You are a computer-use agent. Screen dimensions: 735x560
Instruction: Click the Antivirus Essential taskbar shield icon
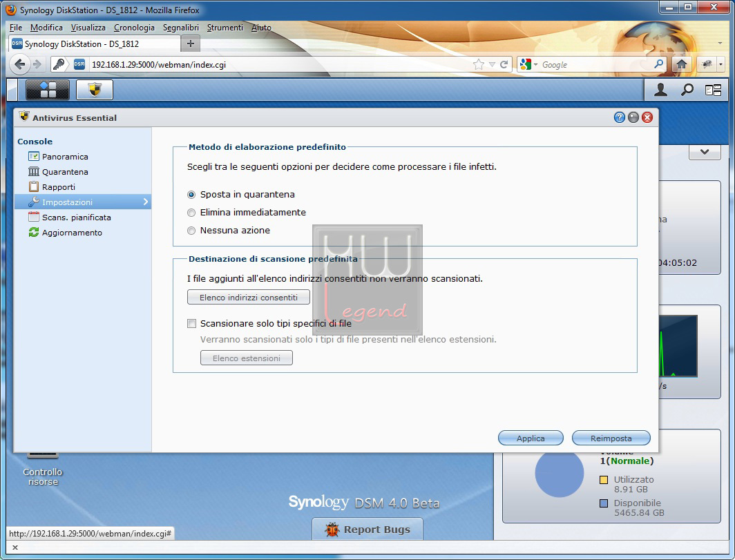[95, 90]
